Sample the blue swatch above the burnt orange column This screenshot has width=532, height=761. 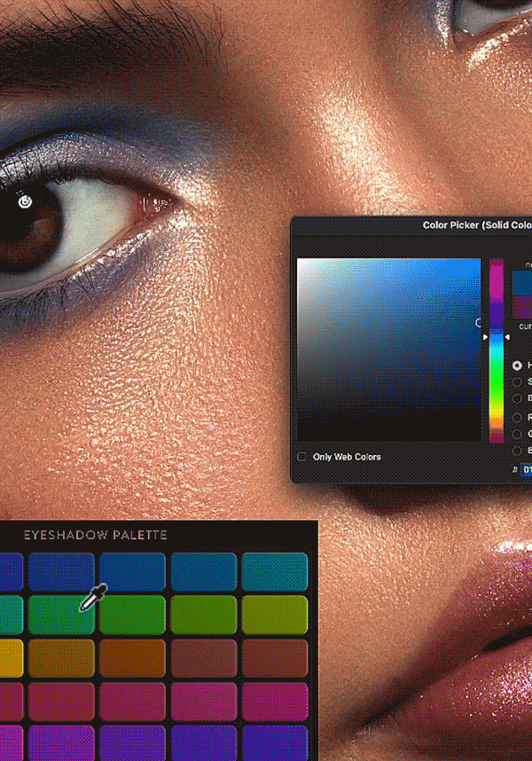[132, 572]
